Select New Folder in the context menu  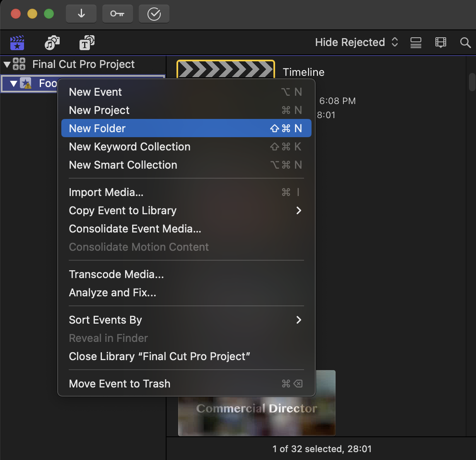[x=186, y=128]
